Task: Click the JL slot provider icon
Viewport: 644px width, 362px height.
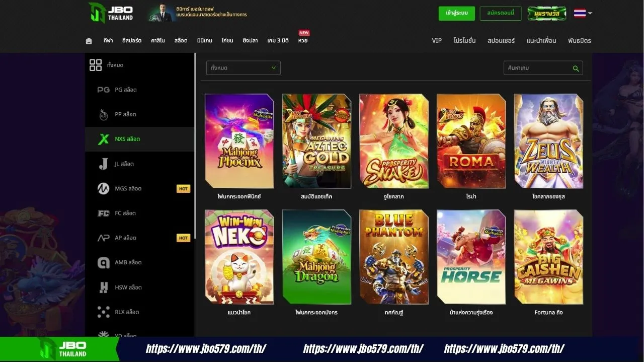Action: [103, 164]
